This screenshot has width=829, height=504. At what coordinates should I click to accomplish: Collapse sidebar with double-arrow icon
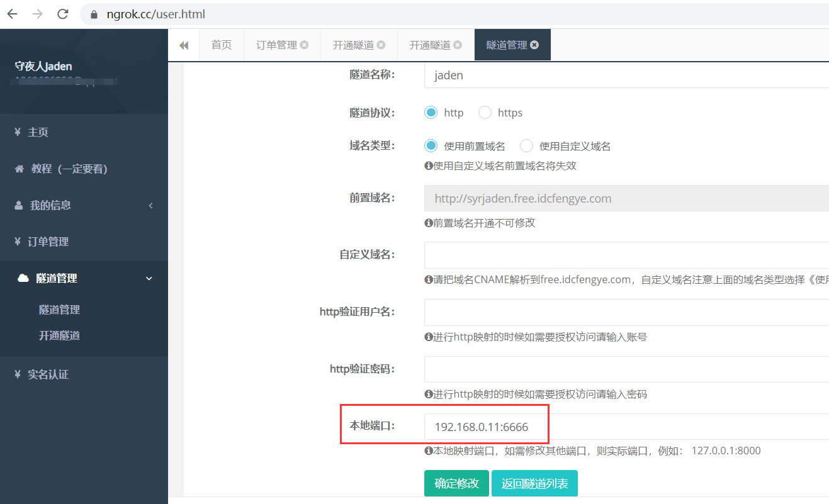coord(184,45)
